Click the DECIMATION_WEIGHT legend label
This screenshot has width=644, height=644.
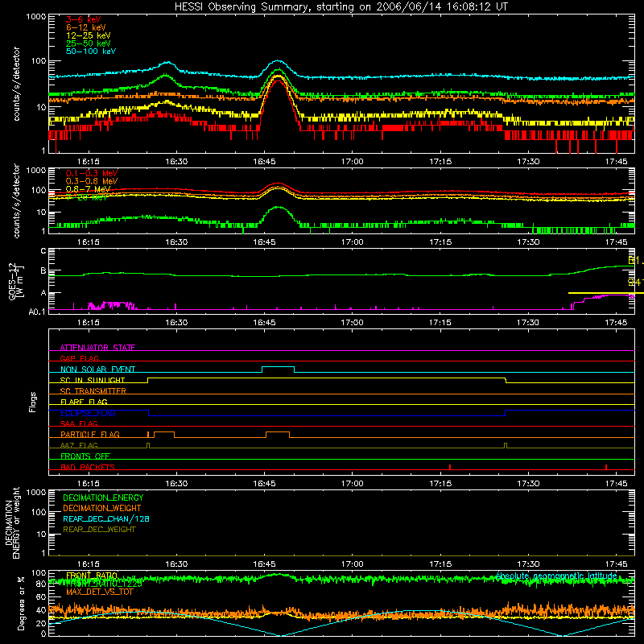(x=102, y=508)
